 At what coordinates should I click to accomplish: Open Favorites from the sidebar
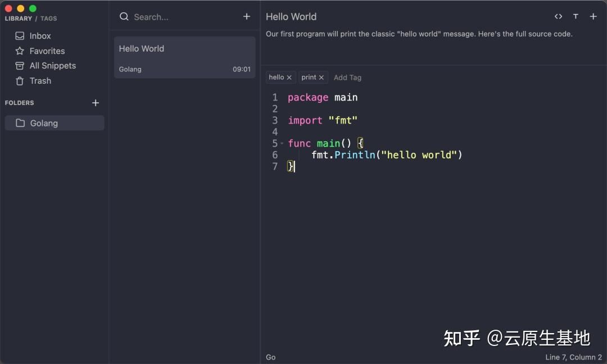[46, 51]
